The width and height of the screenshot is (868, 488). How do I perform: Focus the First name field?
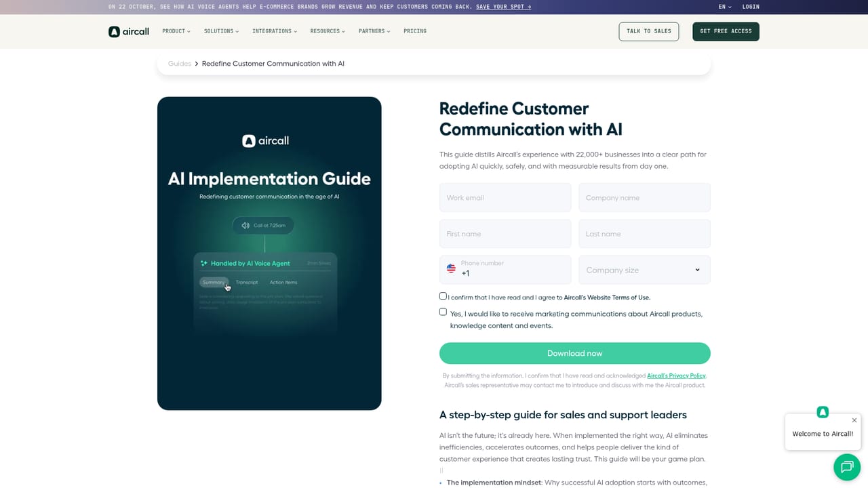pos(505,234)
